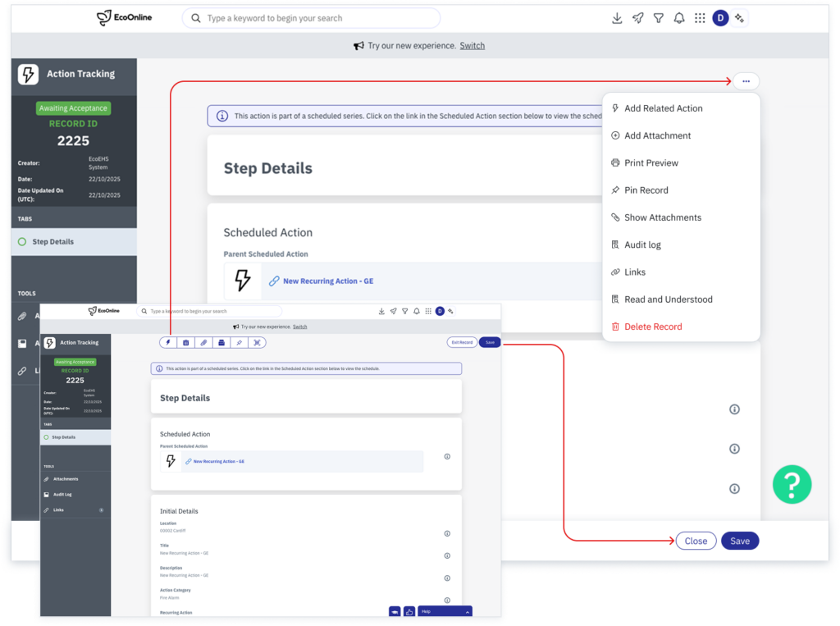Open the three-dots more actions menu
Screen dimensions: 840x626
(x=746, y=81)
